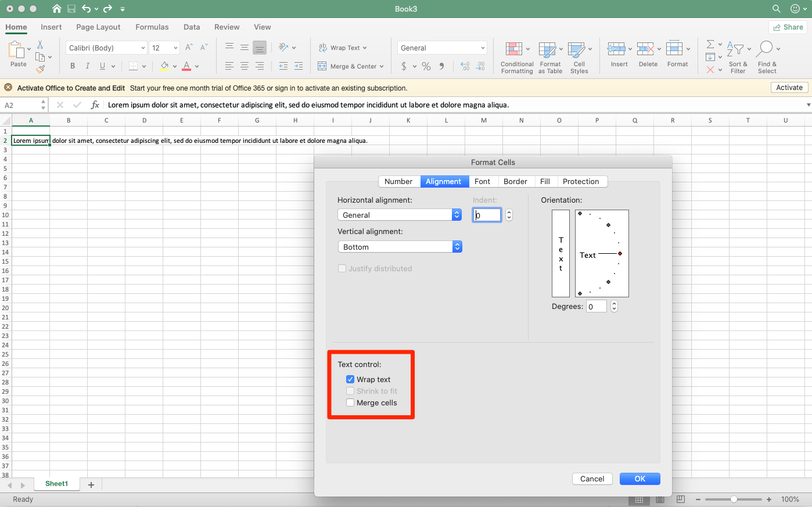
Task: Click the OK button
Action: pyautogui.click(x=639, y=479)
